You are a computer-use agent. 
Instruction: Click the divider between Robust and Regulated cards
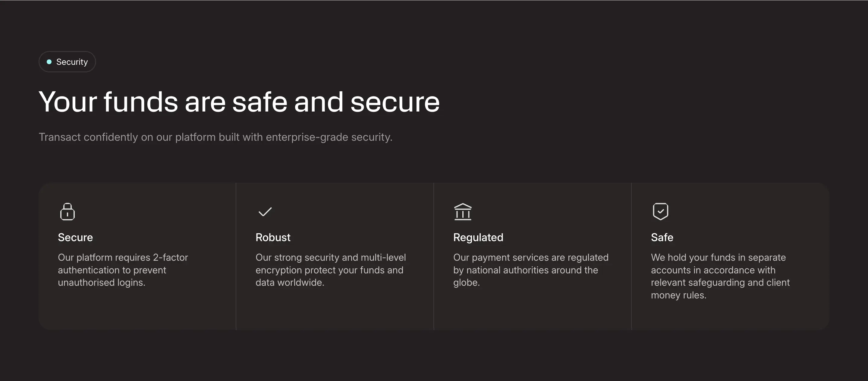(x=434, y=256)
